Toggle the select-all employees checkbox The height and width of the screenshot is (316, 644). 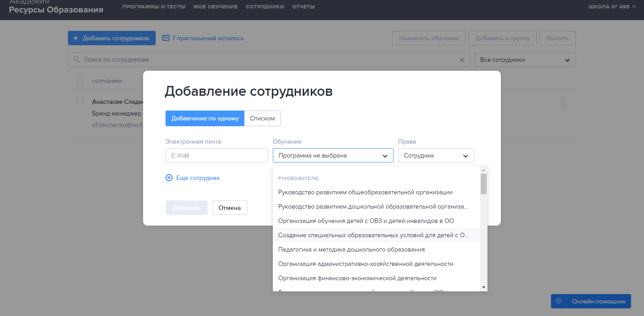[x=80, y=81]
